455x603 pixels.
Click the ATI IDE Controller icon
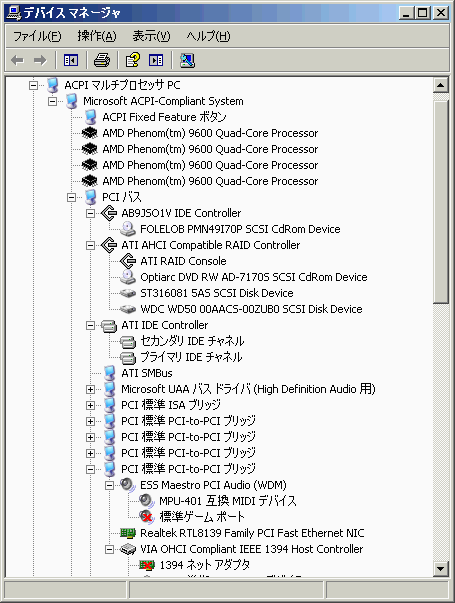tap(109, 326)
